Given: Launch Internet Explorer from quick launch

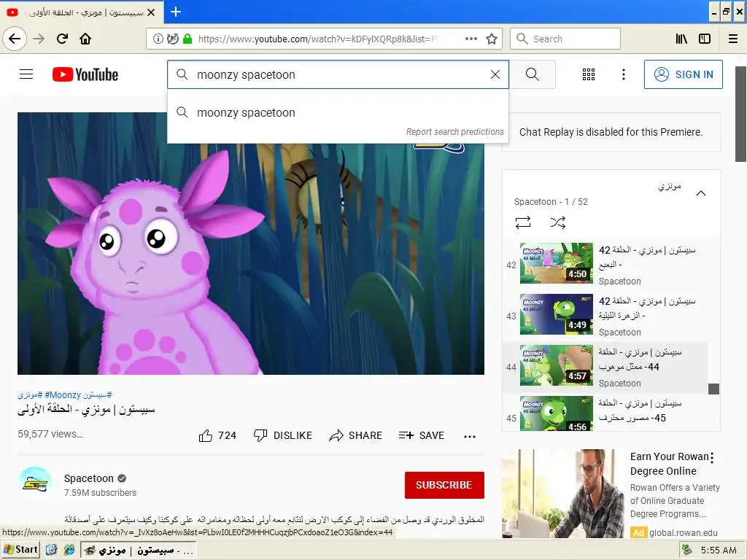Looking at the screenshot, I should coord(69,550).
